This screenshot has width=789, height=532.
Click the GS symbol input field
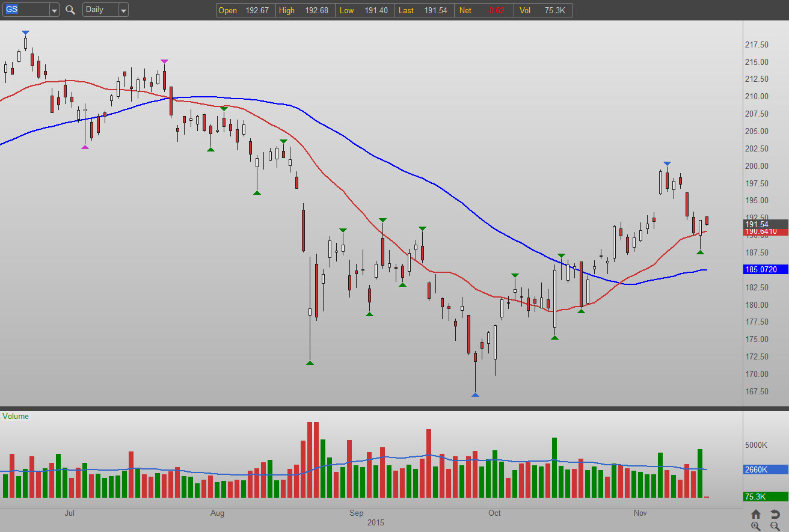point(26,10)
